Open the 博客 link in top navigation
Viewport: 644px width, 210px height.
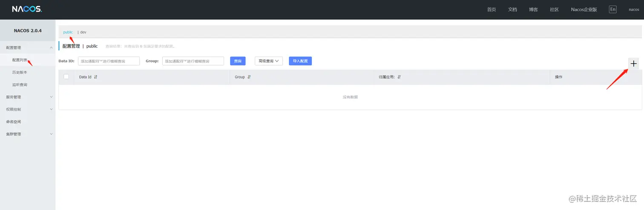click(533, 9)
